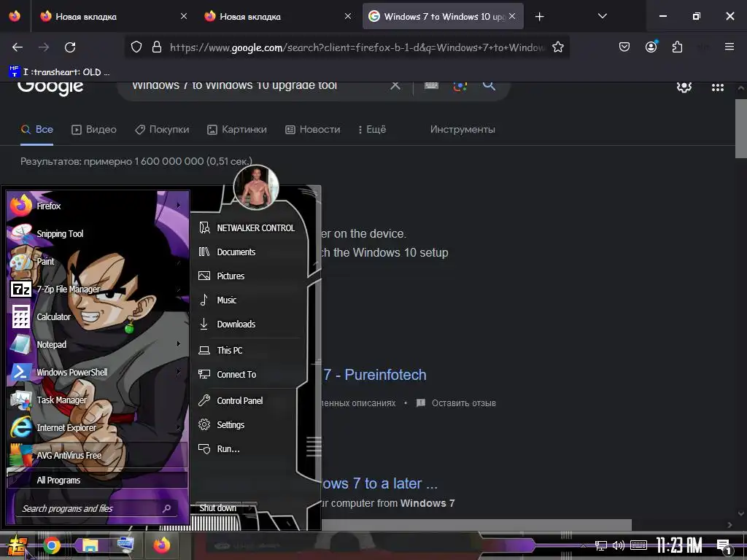Open the Pocket save icon
Screen dimensions: 747x560
624,47
